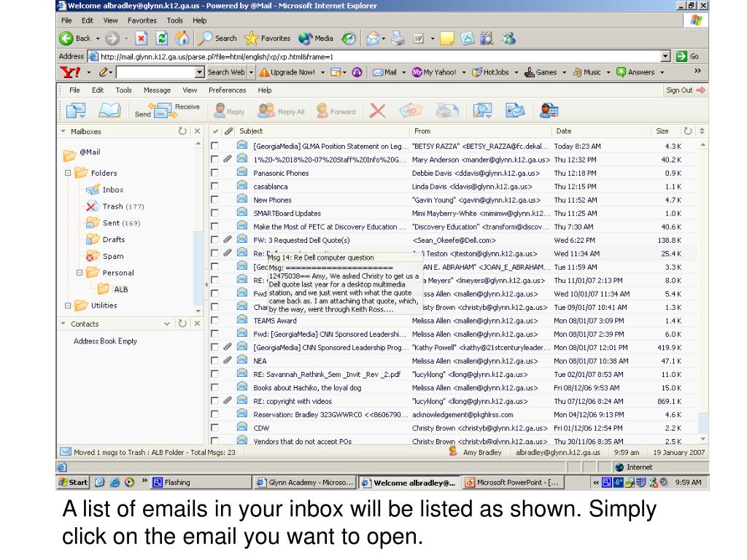Collapse the Personal folder node
Screen dimensions: 747x560
pyautogui.click(x=80, y=273)
